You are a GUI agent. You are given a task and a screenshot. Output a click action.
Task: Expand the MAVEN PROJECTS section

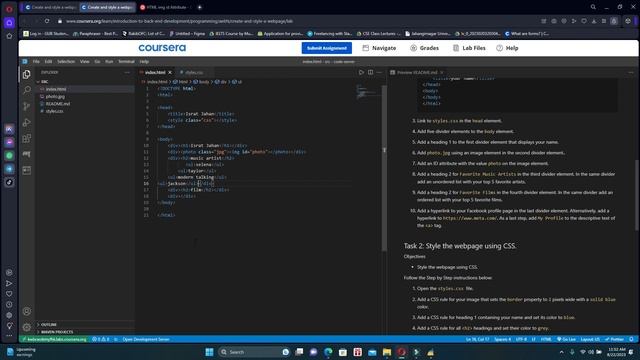pyautogui.click(x=55, y=332)
